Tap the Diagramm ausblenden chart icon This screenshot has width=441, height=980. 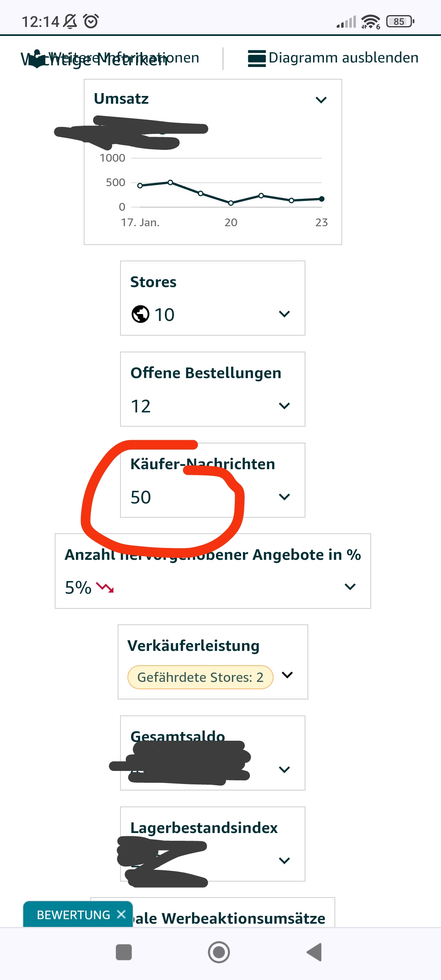(257, 58)
